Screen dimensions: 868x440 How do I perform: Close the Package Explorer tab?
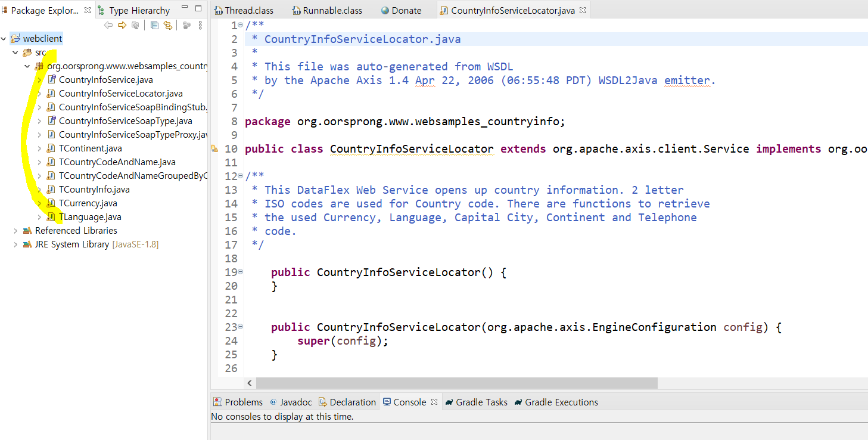tap(88, 10)
